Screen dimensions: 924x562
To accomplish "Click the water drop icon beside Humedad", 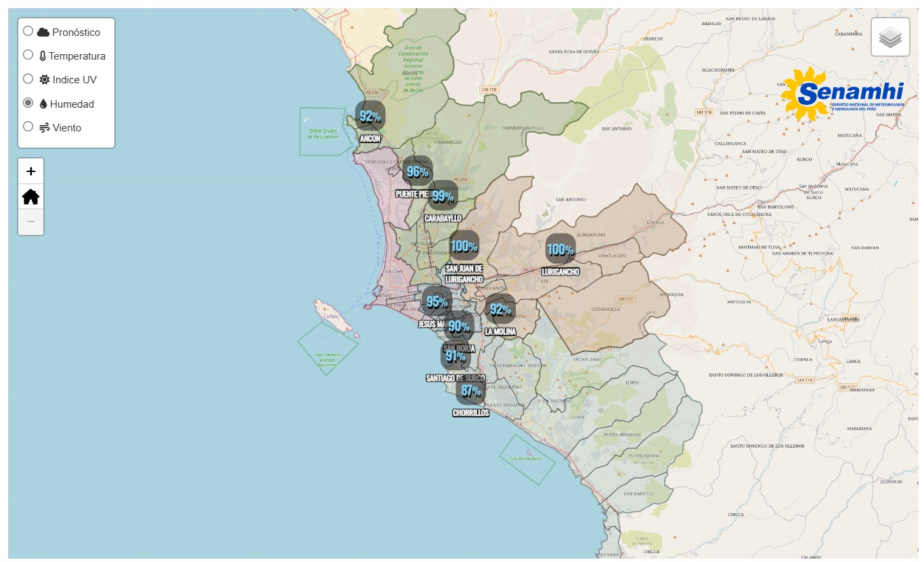I will tap(43, 104).
